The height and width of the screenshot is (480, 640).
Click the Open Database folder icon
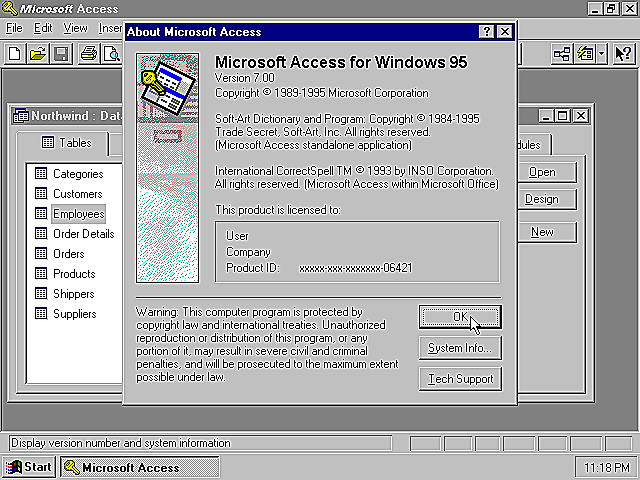pos(38,54)
